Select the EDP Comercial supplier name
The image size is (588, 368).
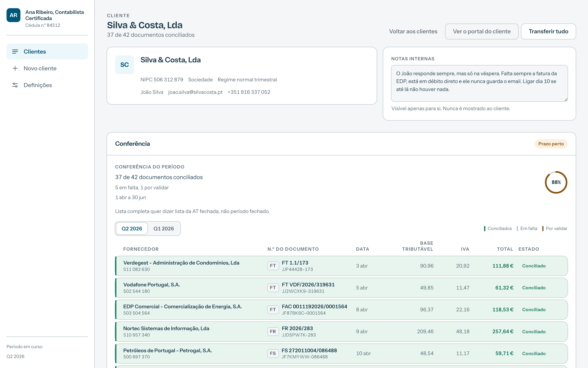[183, 307]
